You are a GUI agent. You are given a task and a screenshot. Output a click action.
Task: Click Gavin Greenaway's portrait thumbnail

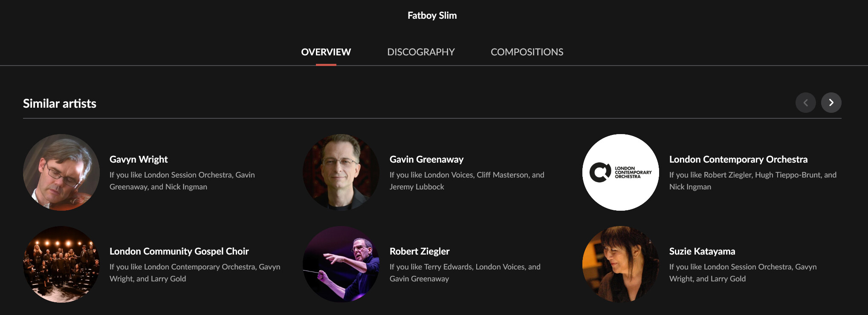click(341, 172)
